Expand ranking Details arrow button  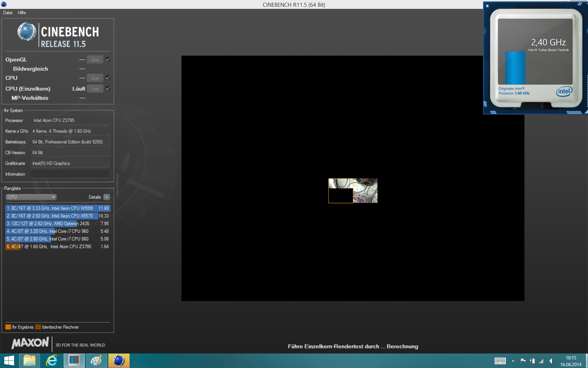[x=107, y=197]
